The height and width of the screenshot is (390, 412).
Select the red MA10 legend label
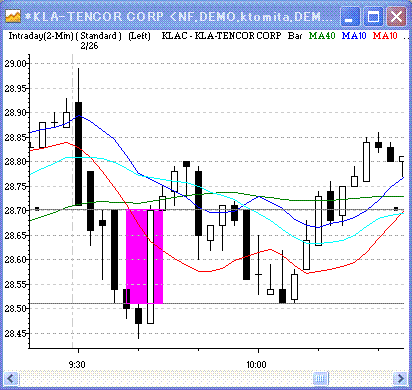click(385, 36)
